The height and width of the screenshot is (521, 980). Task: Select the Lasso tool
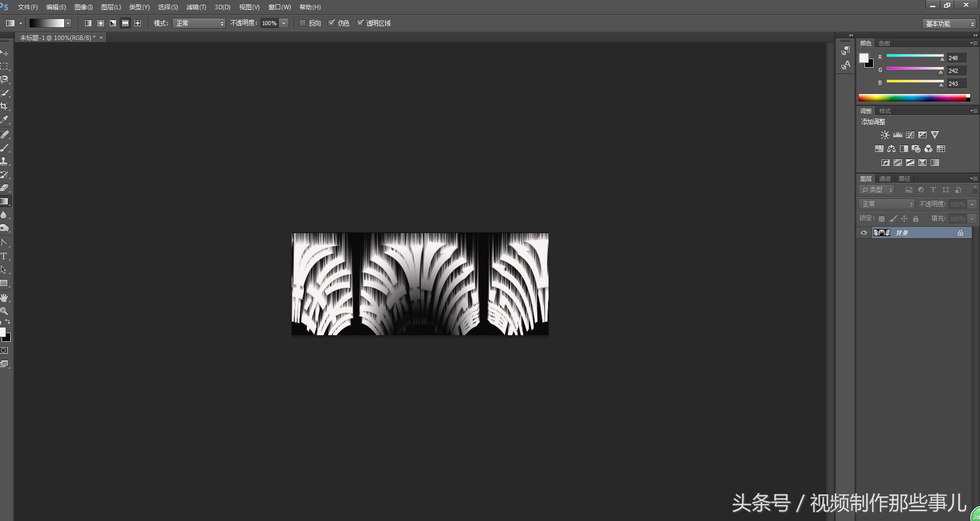[4, 80]
